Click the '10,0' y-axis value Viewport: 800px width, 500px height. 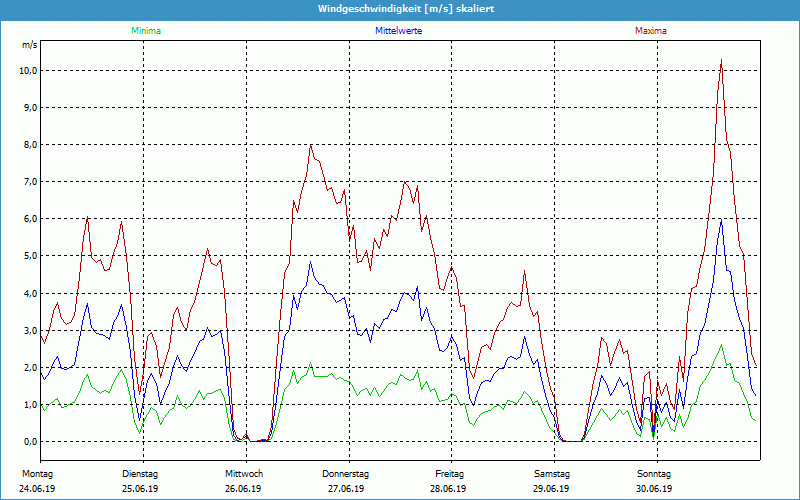[28, 70]
